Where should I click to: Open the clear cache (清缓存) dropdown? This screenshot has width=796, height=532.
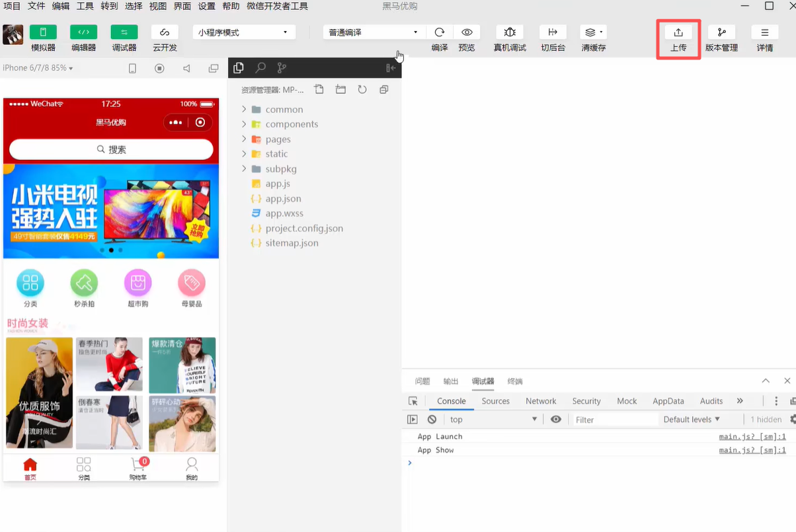593,32
